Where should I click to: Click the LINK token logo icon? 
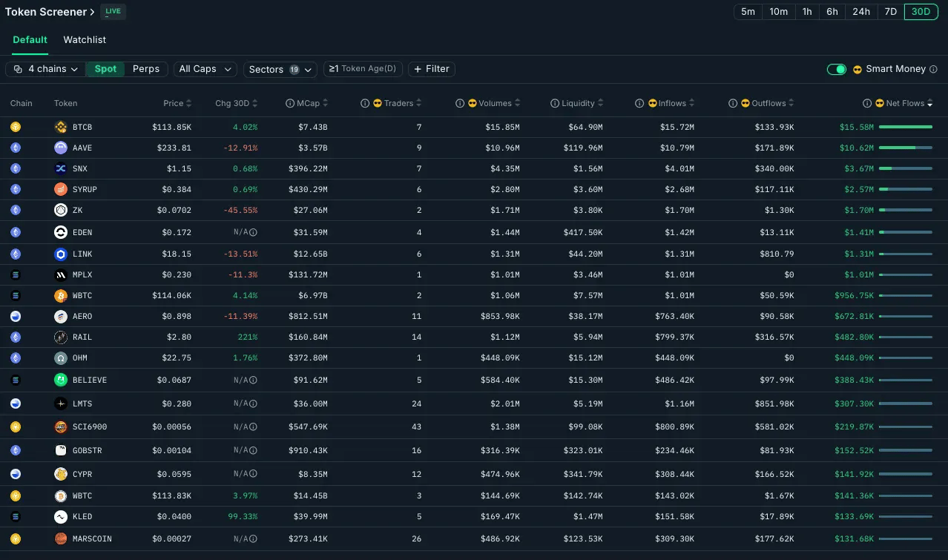(x=61, y=254)
